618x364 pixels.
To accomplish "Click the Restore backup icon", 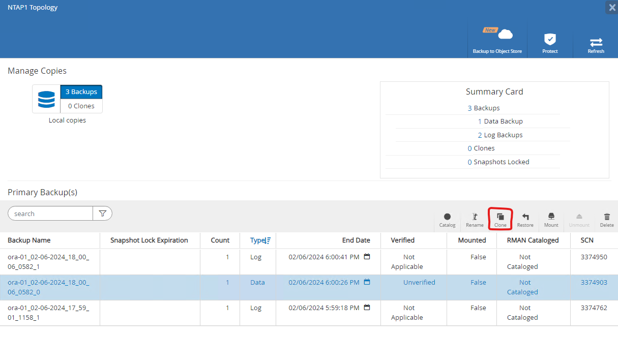I will coord(525,218).
